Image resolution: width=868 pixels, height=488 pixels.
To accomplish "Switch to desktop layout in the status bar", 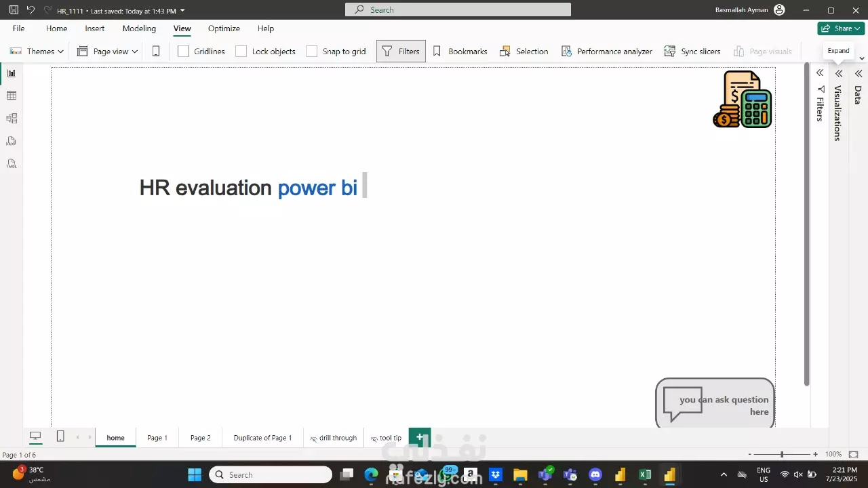I will pyautogui.click(x=35, y=436).
